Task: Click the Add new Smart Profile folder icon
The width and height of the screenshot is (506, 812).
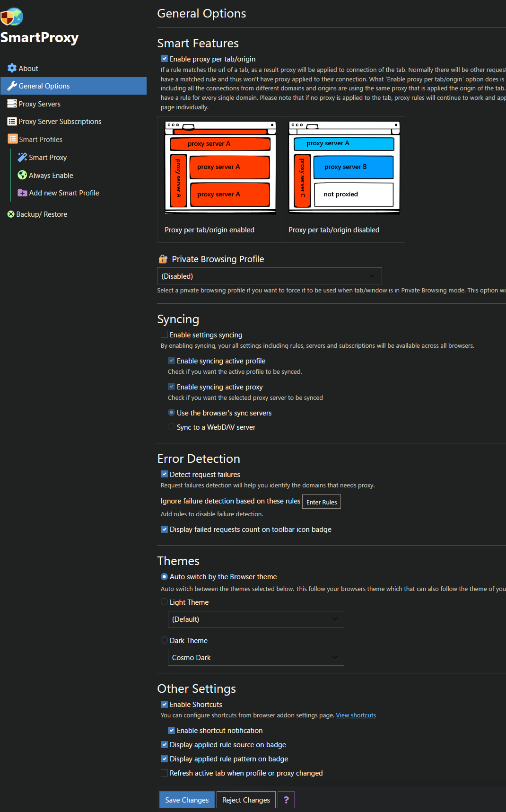Action: point(22,193)
